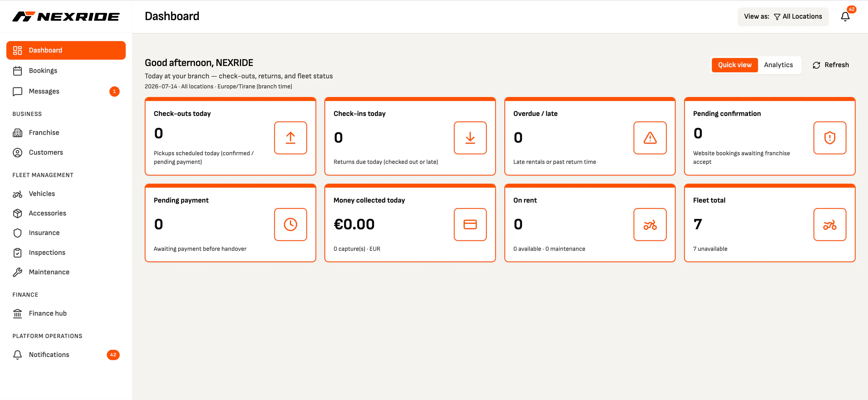Click the 42 badge on header bell

(851, 9)
